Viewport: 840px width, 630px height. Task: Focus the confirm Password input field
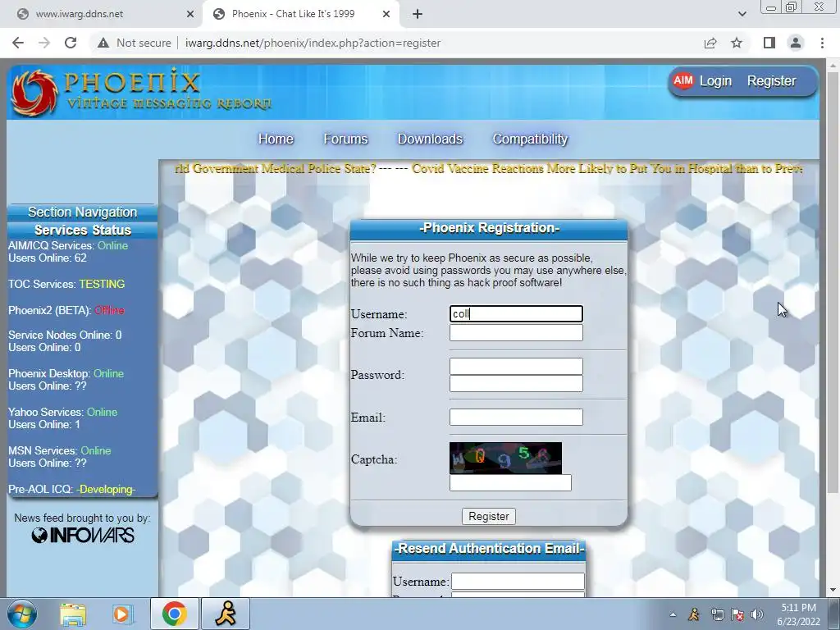516,384
